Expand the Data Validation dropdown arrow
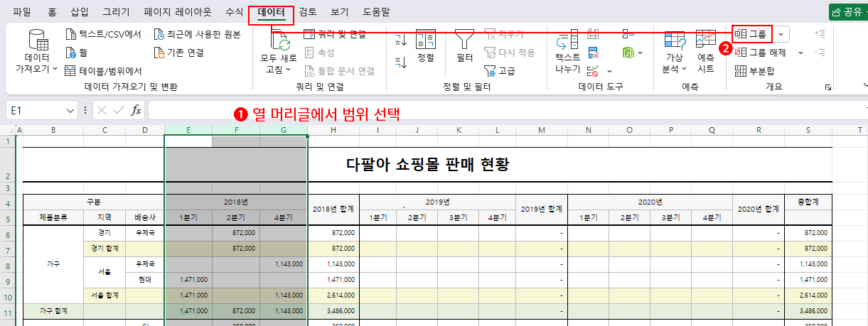This screenshot has width=868, height=326. pyautogui.click(x=610, y=71)
